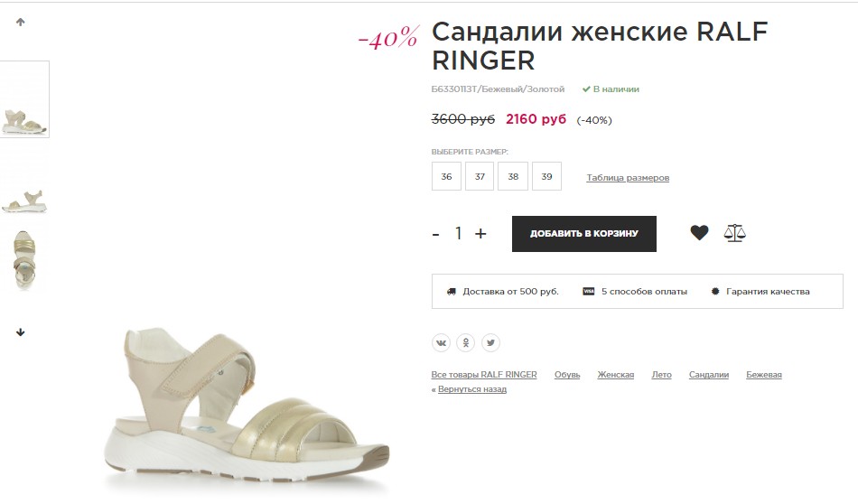Click the delivery truck icon
Image resolution: width=858 pixels, height=504 pixels.
click(451, 292)
